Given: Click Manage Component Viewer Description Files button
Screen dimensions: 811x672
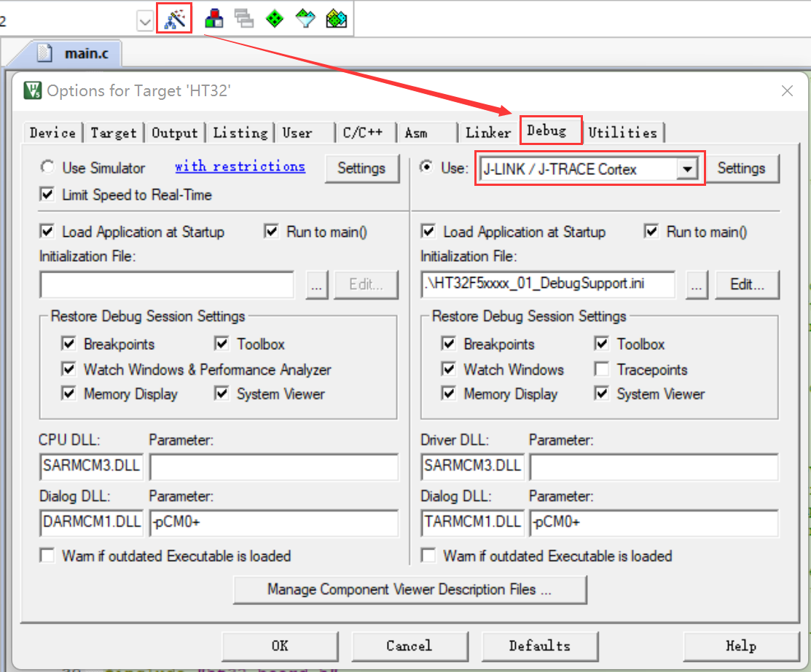Looking at the screenshot, I should click(410, 589).
